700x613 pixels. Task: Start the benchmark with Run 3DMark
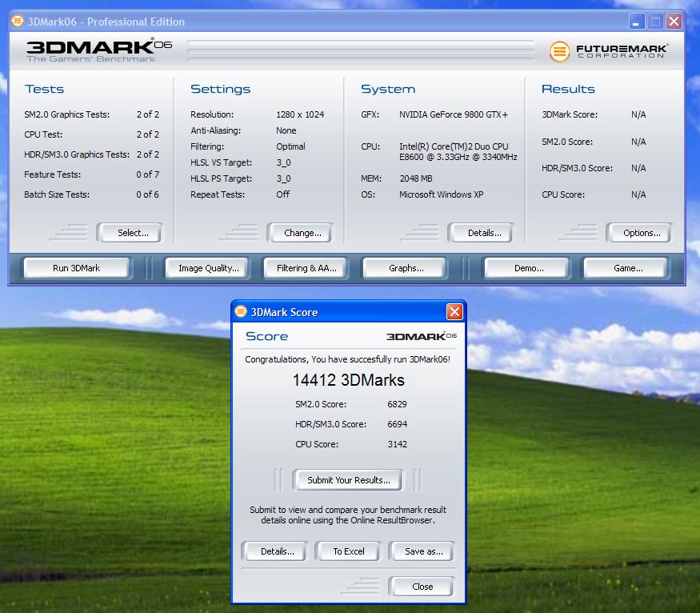pos(76,268)
